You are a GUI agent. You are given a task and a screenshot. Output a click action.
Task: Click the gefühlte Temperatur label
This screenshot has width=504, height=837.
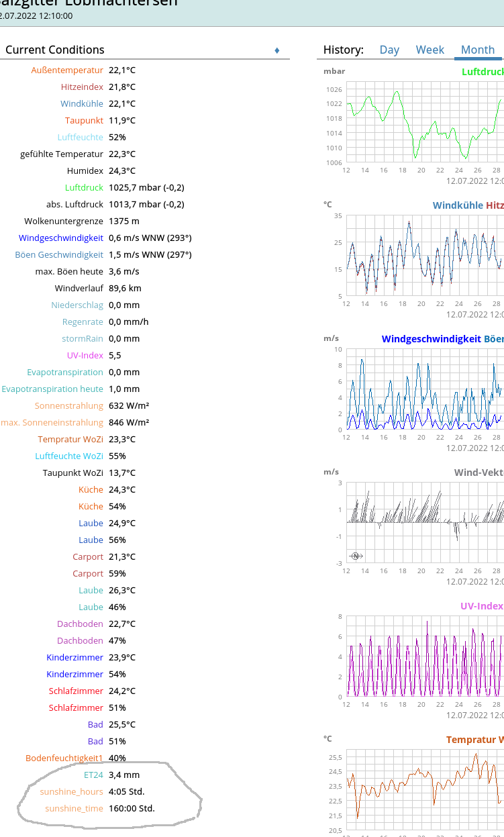tap(62, 154)
